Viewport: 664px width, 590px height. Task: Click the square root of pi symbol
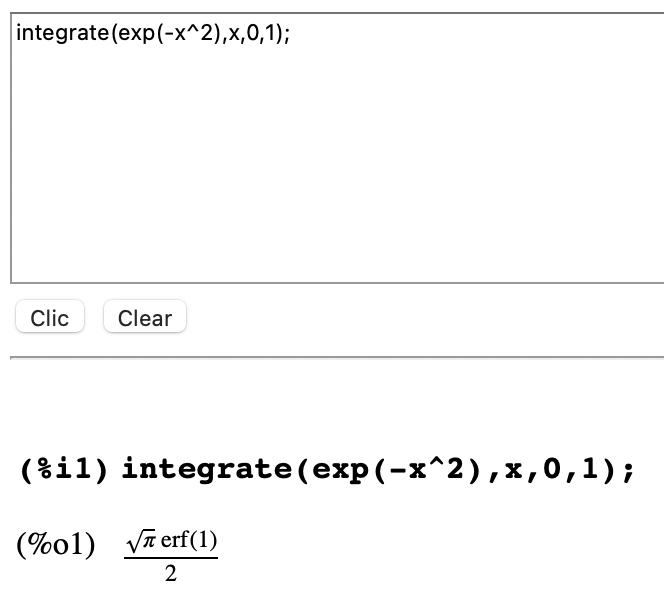141,540
